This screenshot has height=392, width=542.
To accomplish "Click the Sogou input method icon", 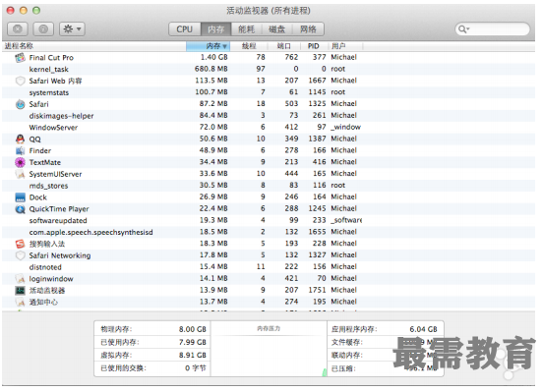I will (20, 244).
